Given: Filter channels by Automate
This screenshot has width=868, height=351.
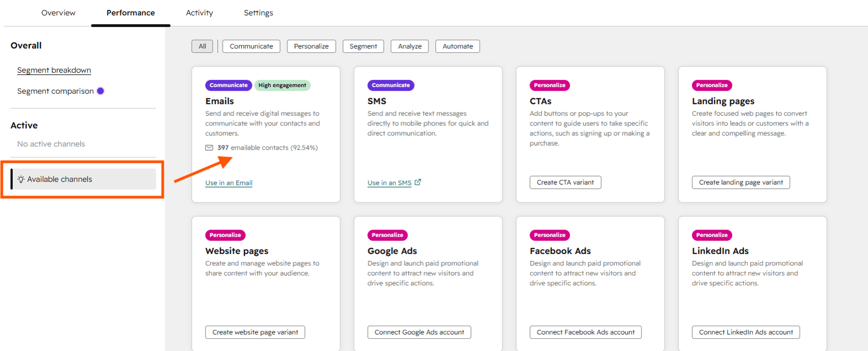Looking at the screenshot, I should (458, 46).
